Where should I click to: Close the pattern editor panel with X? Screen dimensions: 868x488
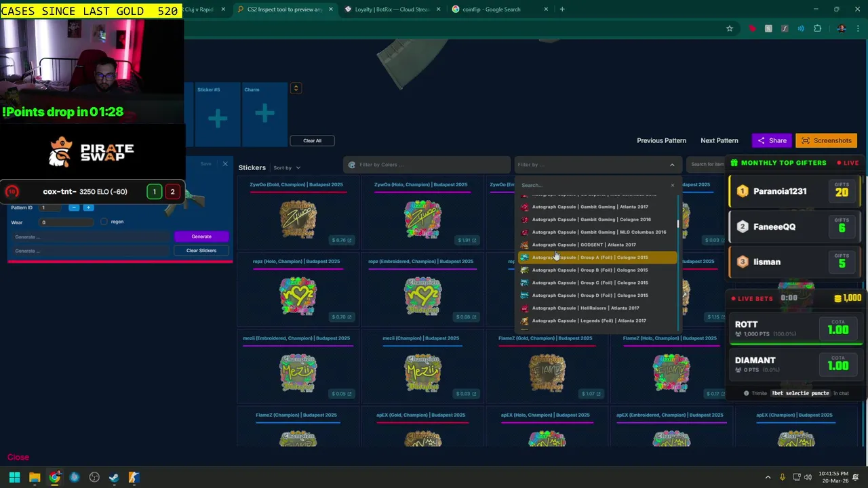225,164
